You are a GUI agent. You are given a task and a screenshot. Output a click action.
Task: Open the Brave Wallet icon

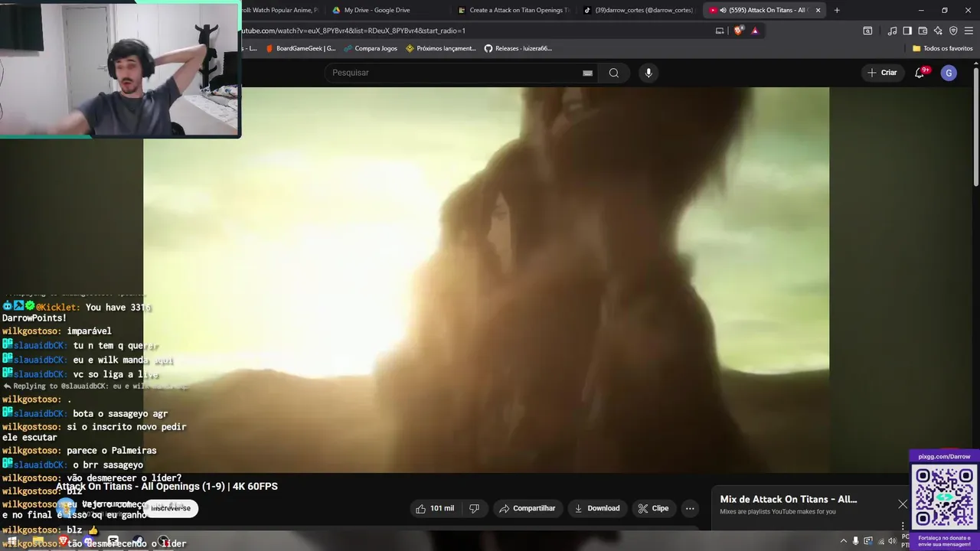click(x=923, y=31)
